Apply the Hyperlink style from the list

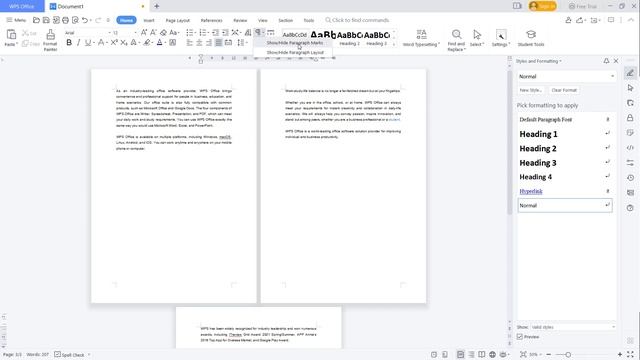pyautogui.click(x=565, y=191)
